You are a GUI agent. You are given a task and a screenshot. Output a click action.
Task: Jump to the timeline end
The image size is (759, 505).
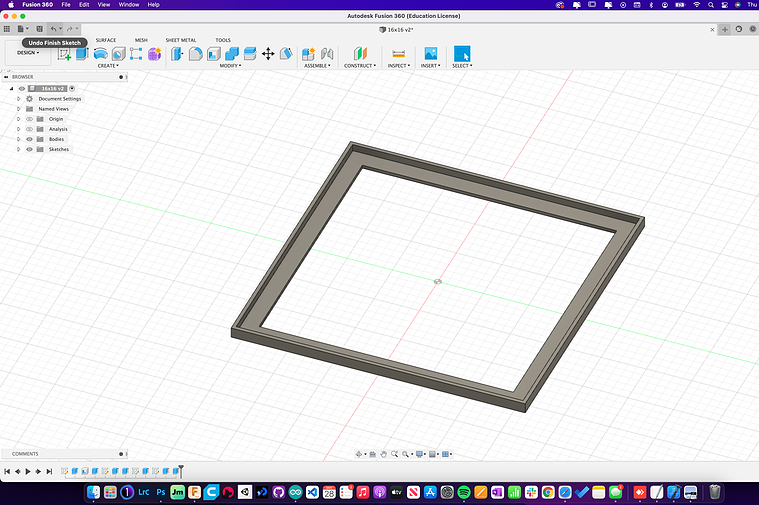[49, 472]
